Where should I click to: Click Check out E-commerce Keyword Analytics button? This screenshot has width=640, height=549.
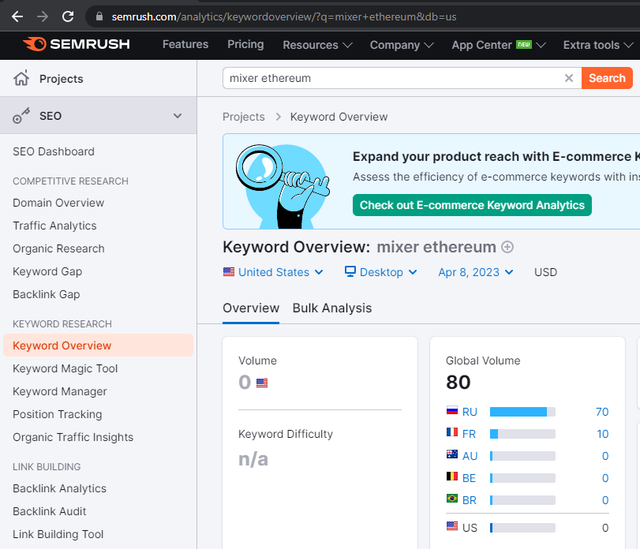[472, 205]
